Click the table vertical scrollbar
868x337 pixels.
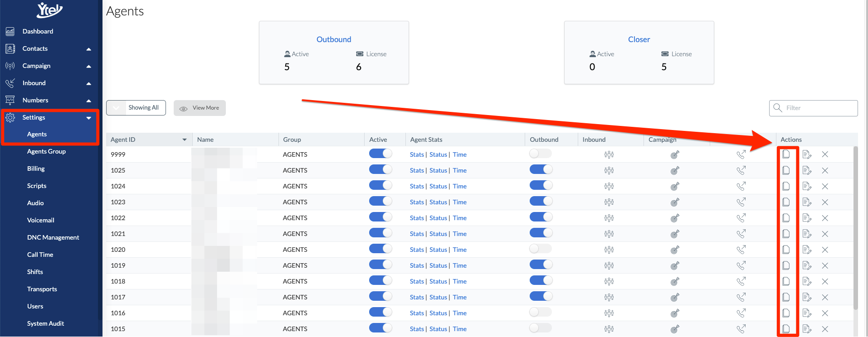click(x=856, y=228)
